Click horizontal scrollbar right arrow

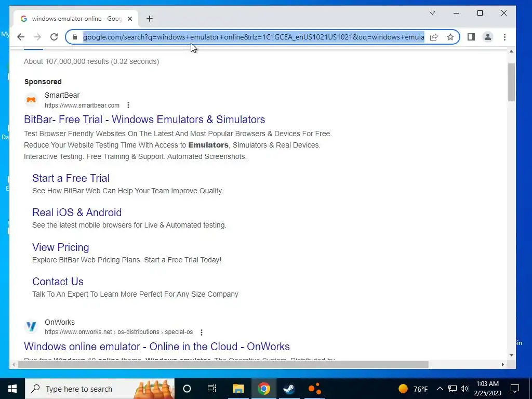pyautogui.click(x=503, y=364)
